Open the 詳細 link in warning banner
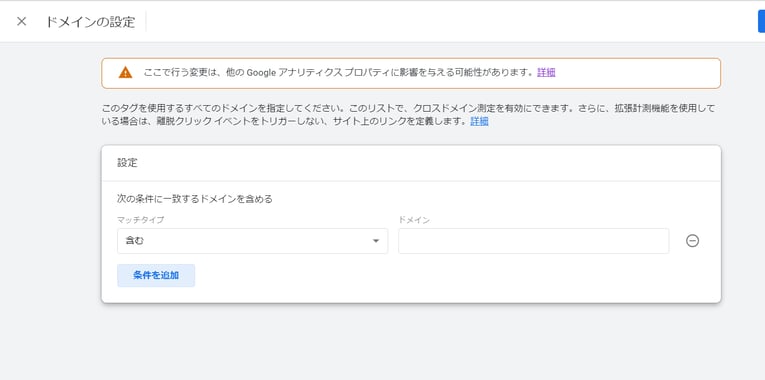Screen dimensions: 765x380 (x=546, y=73)
